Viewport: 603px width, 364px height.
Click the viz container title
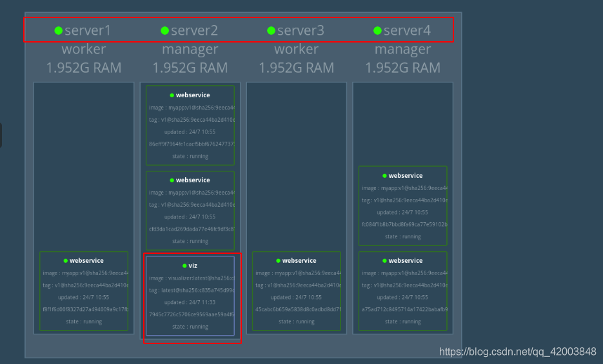click(193, 265)
